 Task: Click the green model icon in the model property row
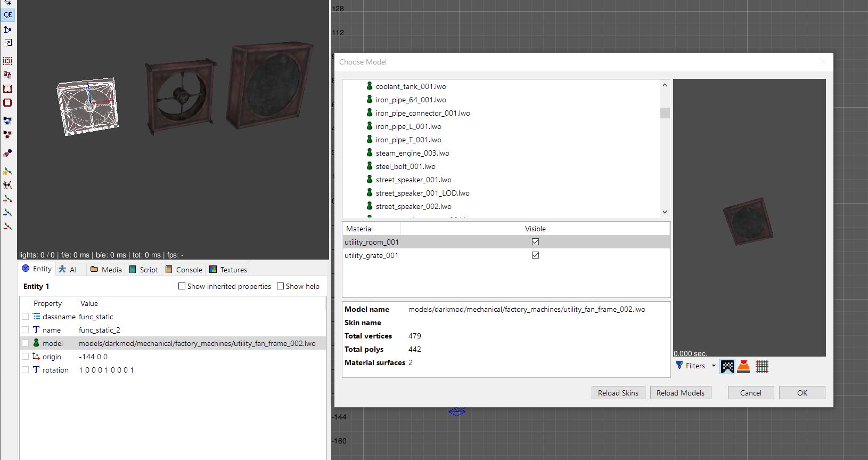click(x=36, y=343)
